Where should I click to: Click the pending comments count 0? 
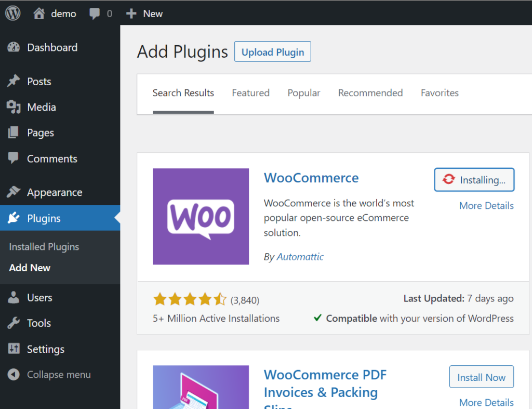(x=109, y=14)
